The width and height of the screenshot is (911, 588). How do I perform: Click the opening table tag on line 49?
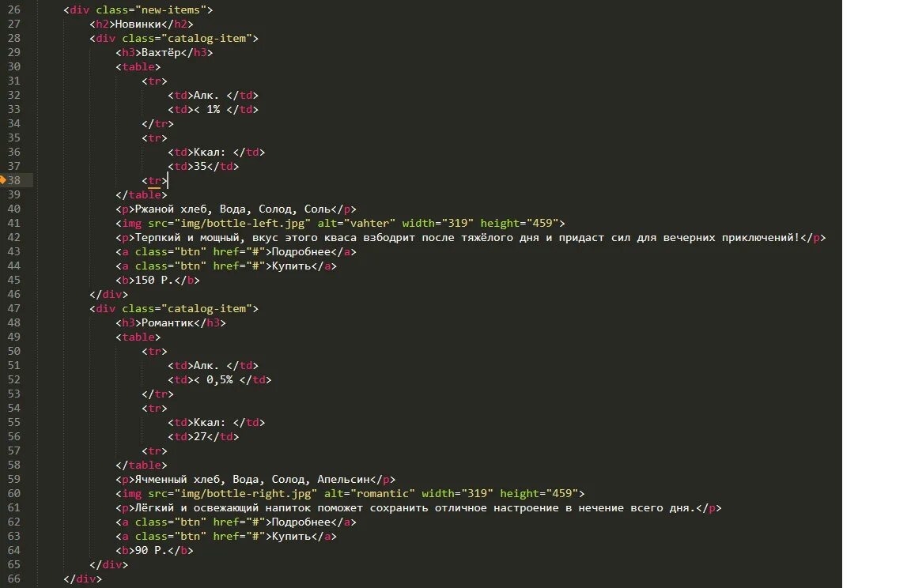point(138,337)
